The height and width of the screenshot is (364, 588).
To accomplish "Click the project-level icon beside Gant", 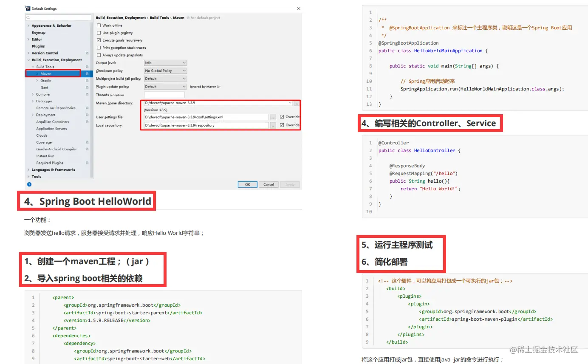I will pos(87,87).
